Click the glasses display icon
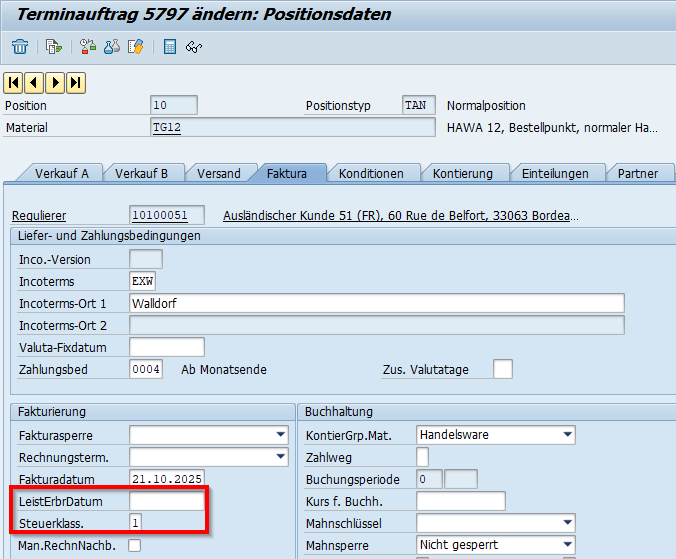The width and height of the screenshot is (676, 559). (194, 47)
